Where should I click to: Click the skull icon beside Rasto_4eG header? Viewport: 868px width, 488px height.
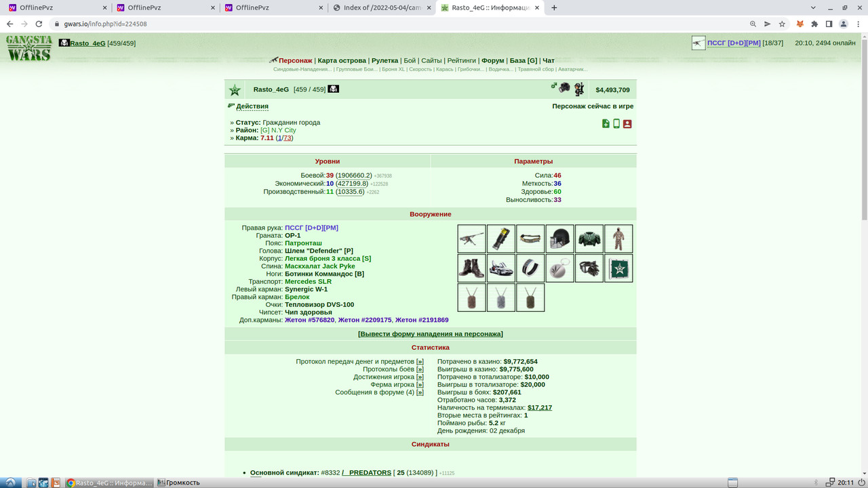(333, 89)
